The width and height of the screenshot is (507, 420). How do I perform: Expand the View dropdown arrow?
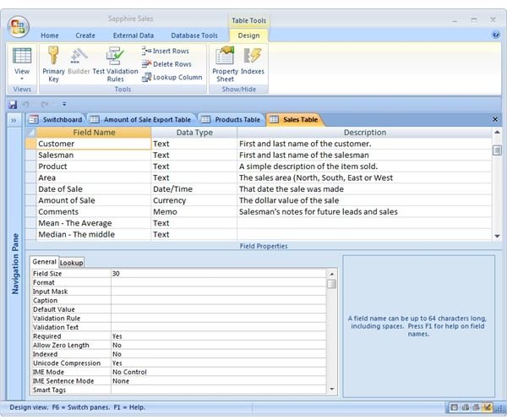coord(22,79)
